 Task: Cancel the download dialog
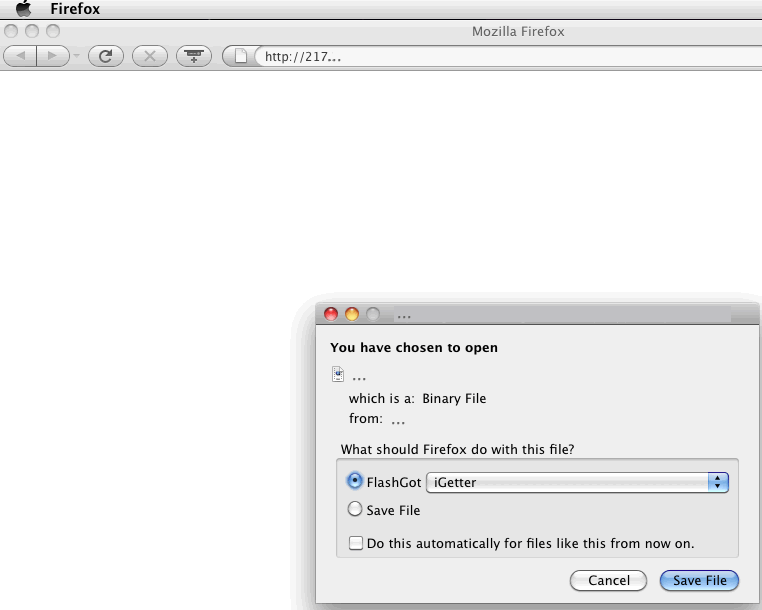[608, 580]
